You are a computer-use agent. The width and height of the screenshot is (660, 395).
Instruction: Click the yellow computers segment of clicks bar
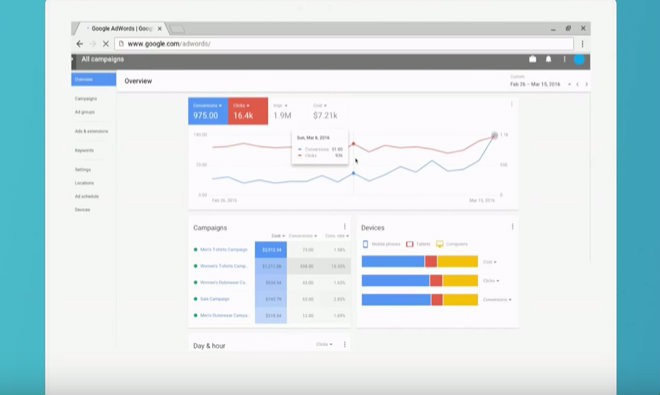[x=460, y=280]
